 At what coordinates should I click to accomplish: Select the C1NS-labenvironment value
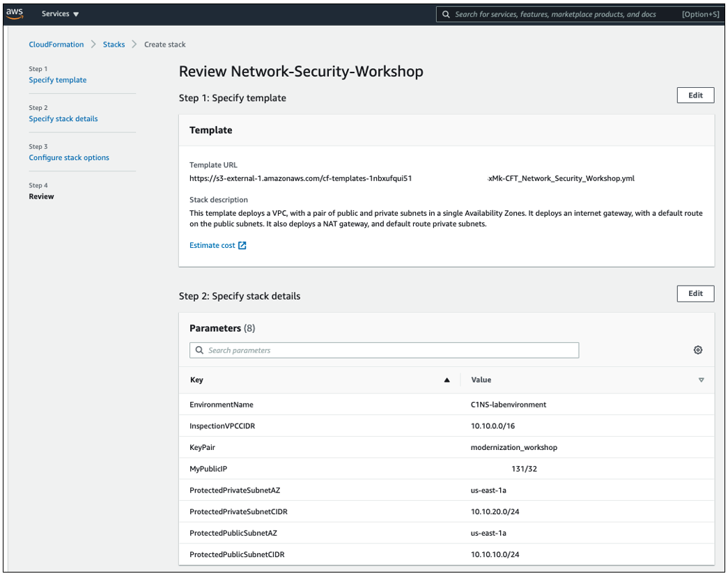tap(509, 405)
